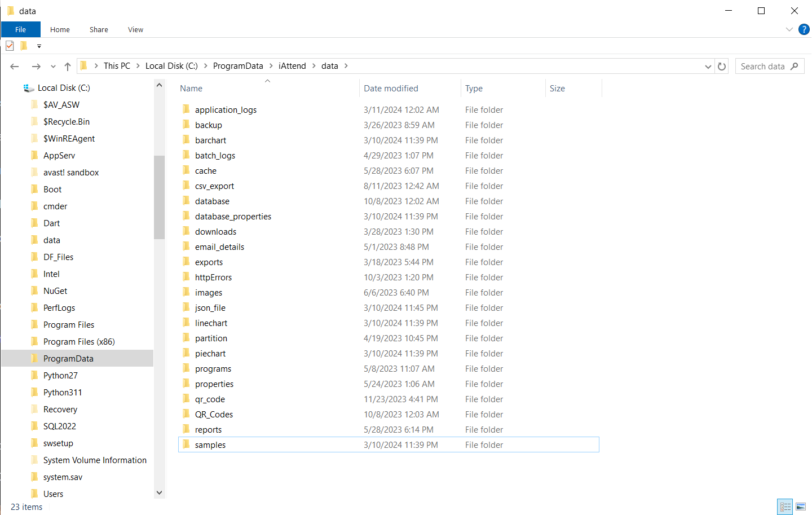Go up one folder level

(68, 67)
